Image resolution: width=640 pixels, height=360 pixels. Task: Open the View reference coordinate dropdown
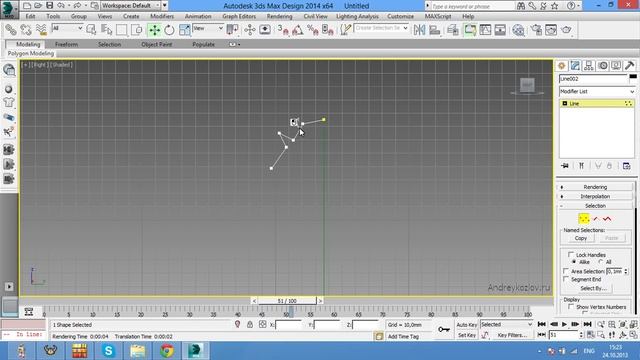tap(208, 28)
